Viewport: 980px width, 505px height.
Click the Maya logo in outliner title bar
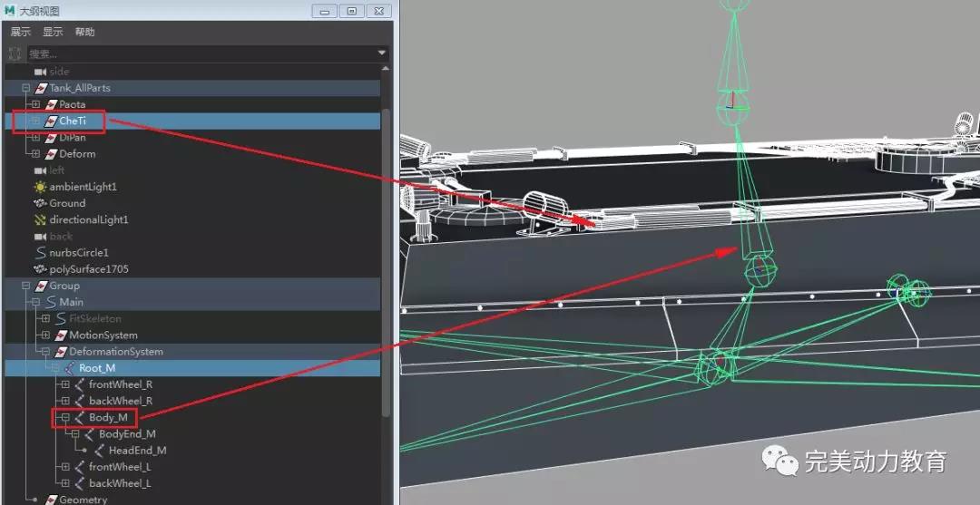click(x=9, y=11)
